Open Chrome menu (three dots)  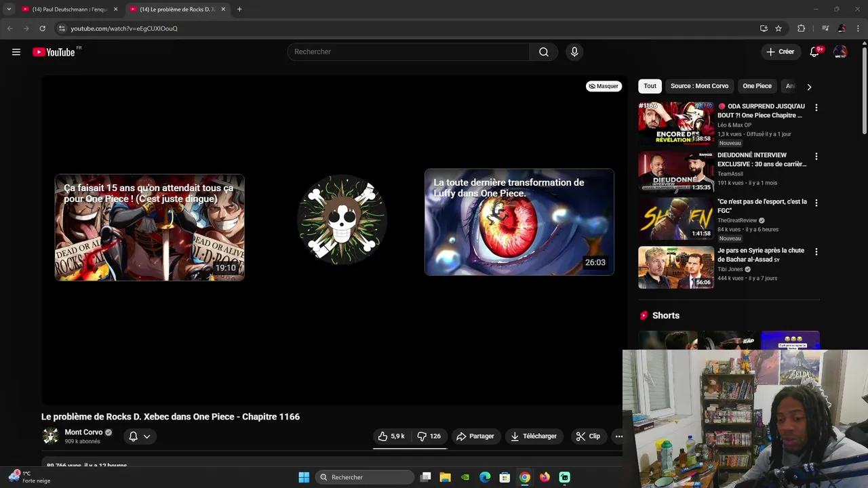(859, 28)
